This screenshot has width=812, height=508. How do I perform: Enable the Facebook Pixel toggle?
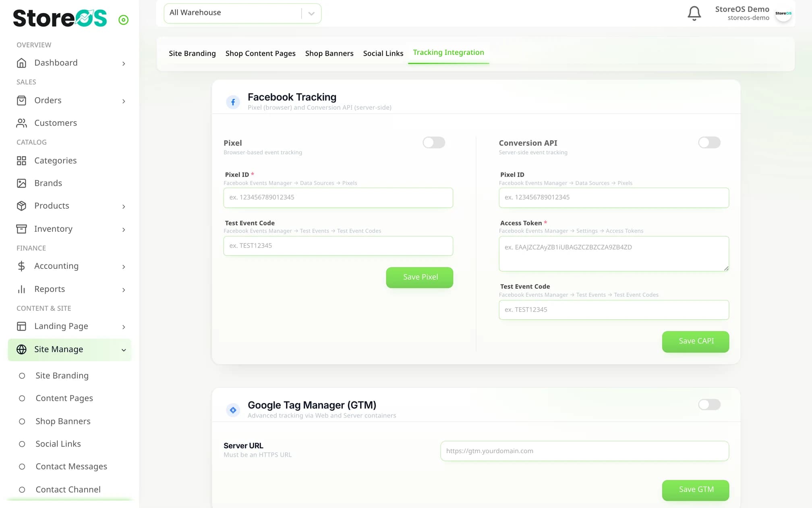pos(434,142)
